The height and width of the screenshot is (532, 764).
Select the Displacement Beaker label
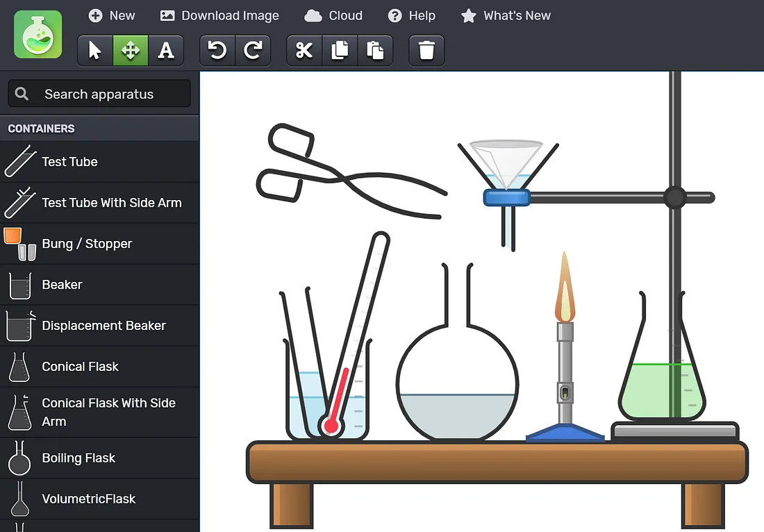(x=103, y=326)
